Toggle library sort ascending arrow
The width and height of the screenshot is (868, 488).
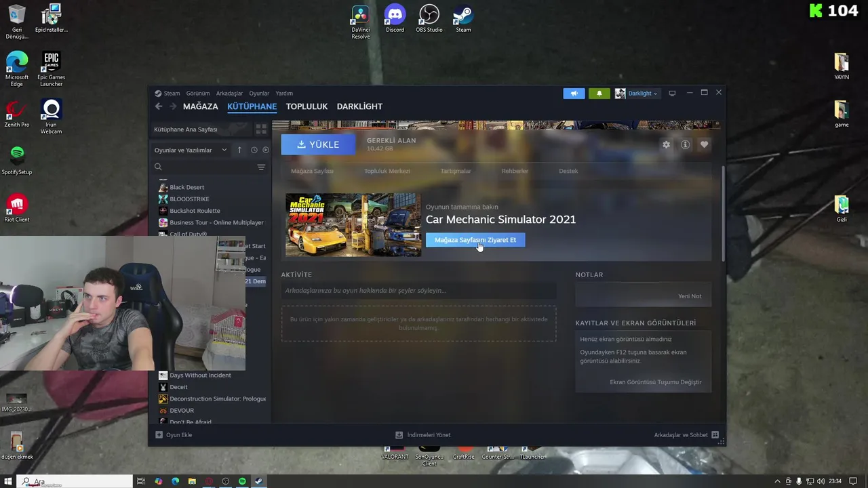[x=239, y=150]
